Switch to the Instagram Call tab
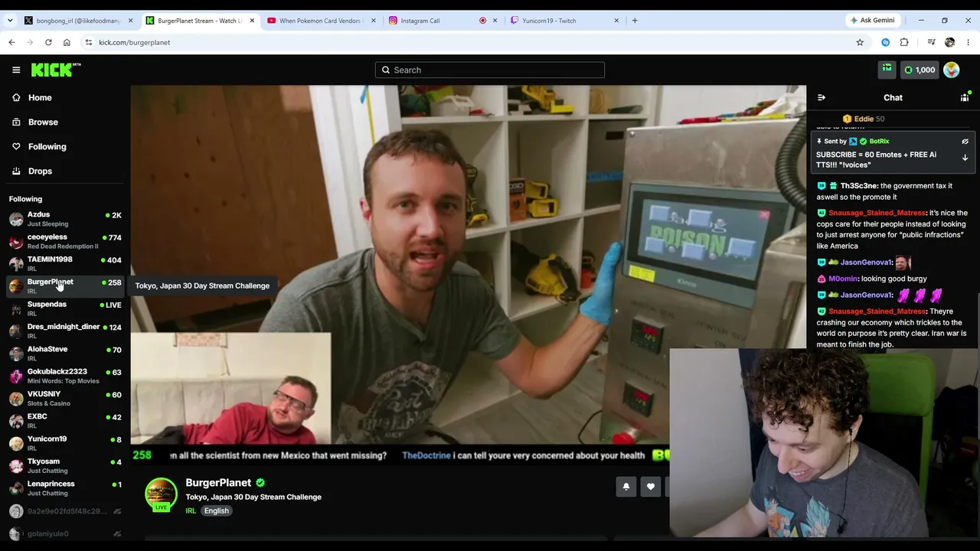Screen dimensions: 980x551 443,21
